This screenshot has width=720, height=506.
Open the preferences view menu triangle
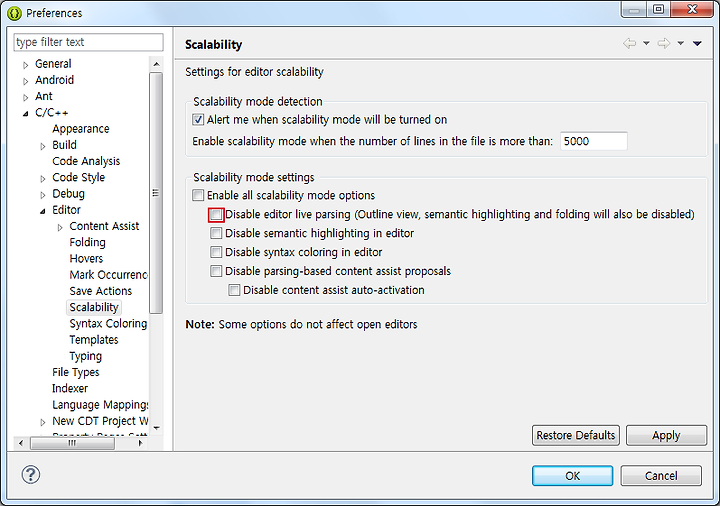tap(698, 44)
